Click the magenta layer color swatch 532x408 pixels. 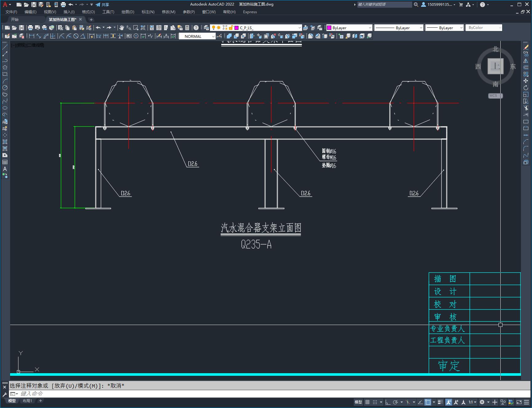tap(237, 28)
